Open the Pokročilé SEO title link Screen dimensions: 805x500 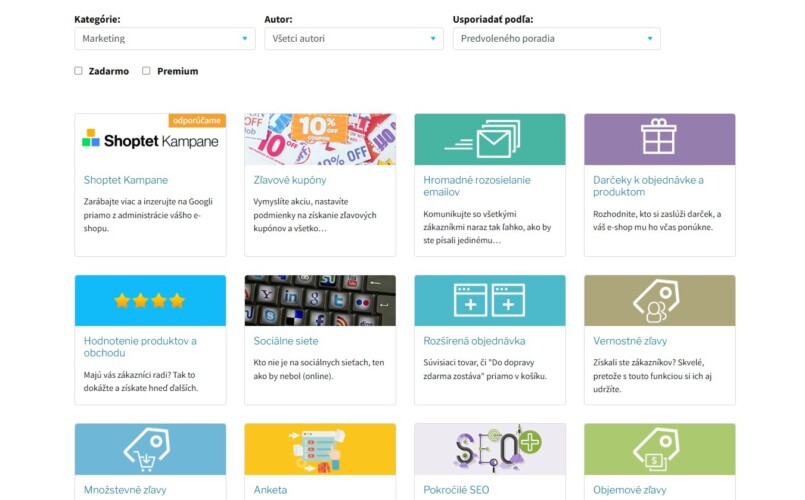[x=456, y=490]
